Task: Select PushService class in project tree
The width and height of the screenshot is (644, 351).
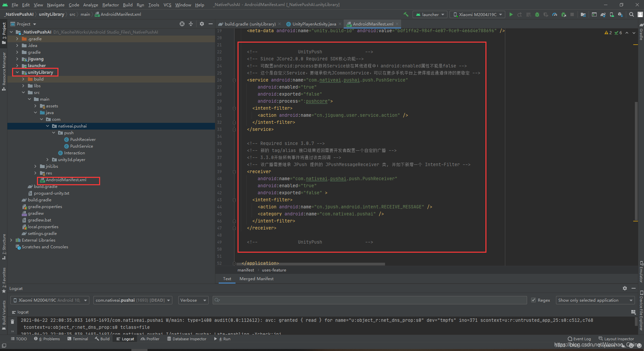Action: (x=81, y=146)
